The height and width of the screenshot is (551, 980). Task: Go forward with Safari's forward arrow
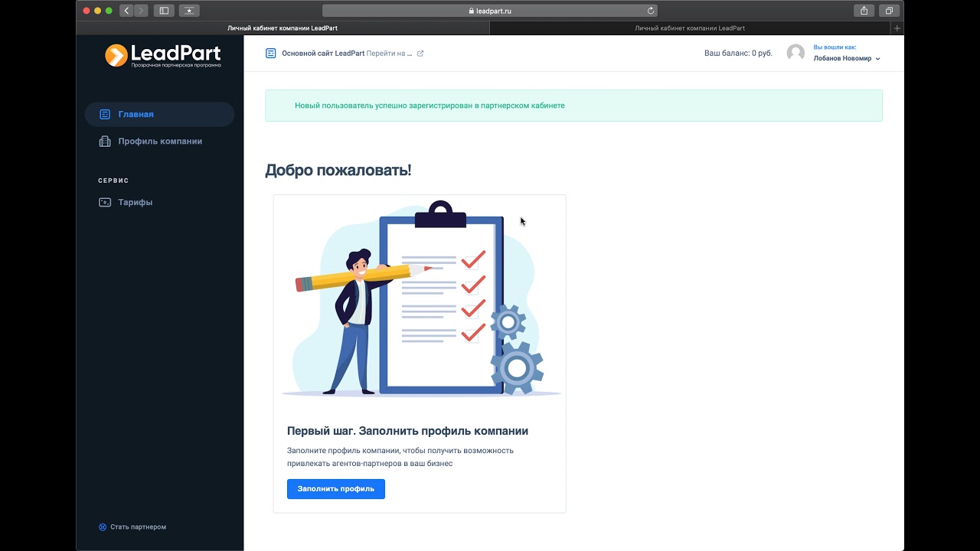[x=141, y=11]
